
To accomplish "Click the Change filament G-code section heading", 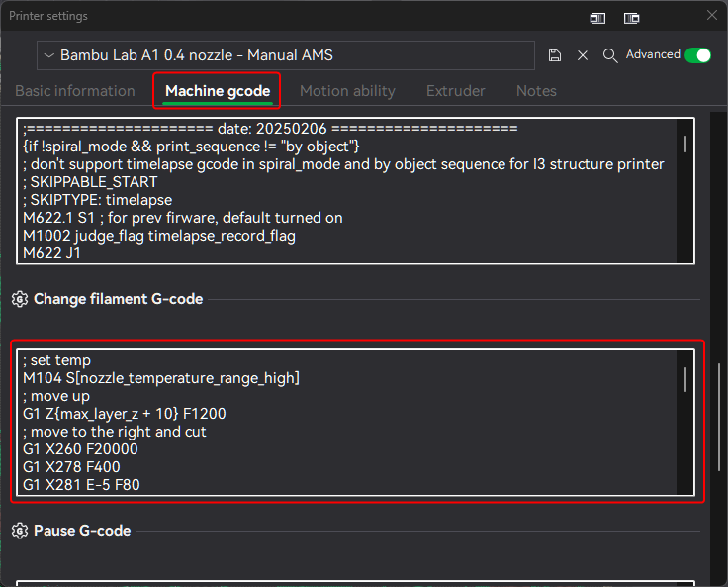I will (x=118, y=299).
